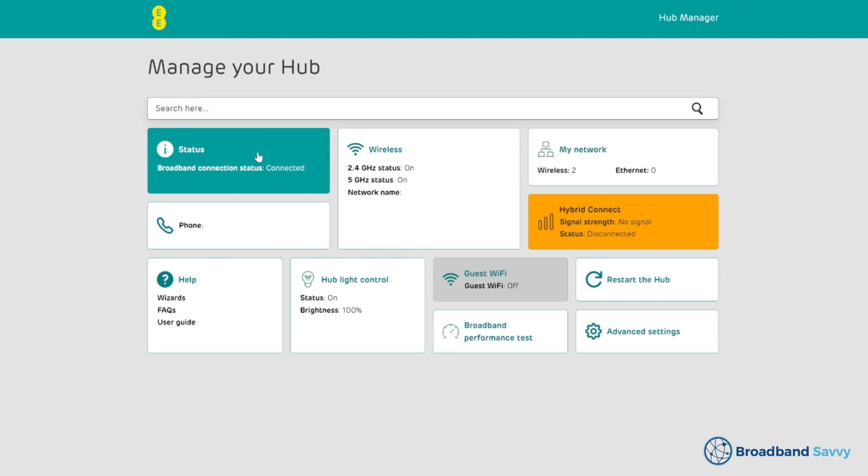This screenshot has width=868, height=476.
Task: Click the Help question mark icon
Action: coord(165,280)
